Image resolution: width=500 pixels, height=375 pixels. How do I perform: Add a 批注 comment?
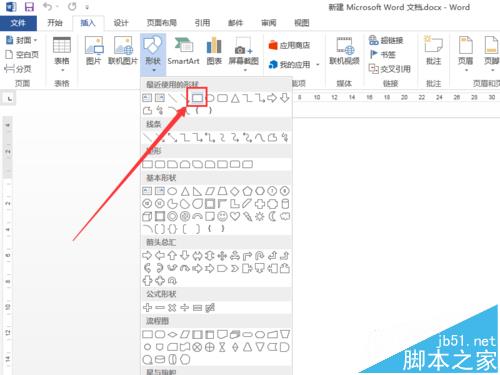click(433, 51)
